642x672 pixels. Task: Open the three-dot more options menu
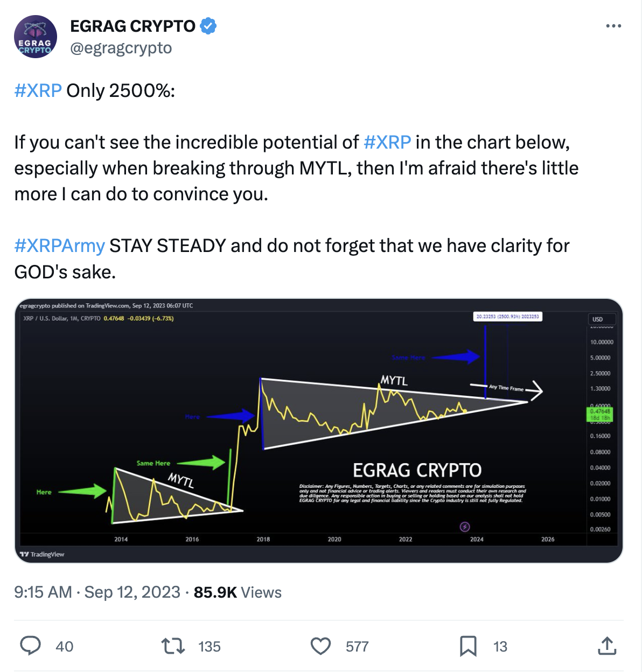[613, 26]
